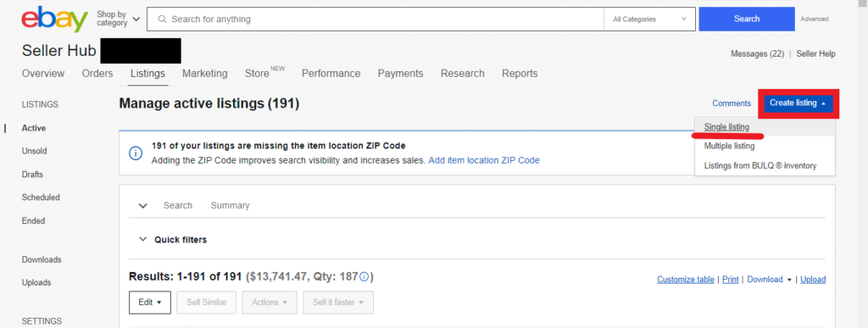Viewport: 868px width, 328px height.
Task: Click the eBay logo
Action: (x=55, y=19)
